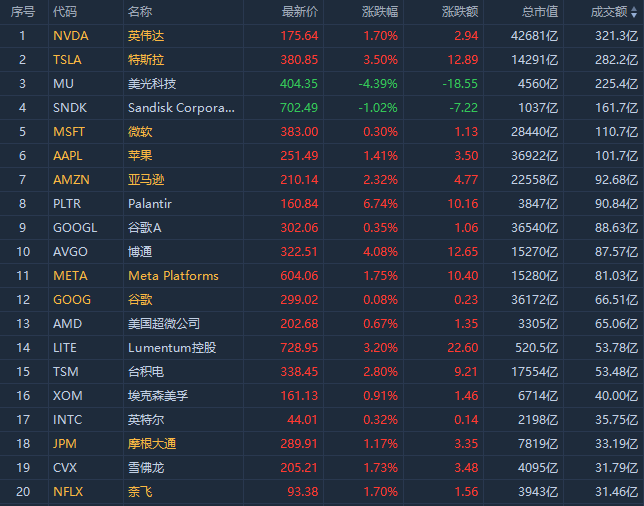
Task: Sort the list by 总市值 header
Action: click(x=540, y=11)
